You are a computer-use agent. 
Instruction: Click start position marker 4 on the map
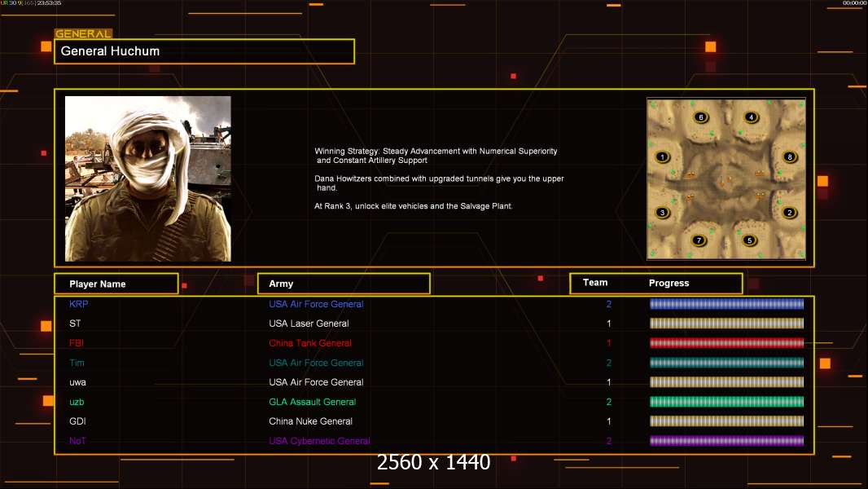point(751,117)
